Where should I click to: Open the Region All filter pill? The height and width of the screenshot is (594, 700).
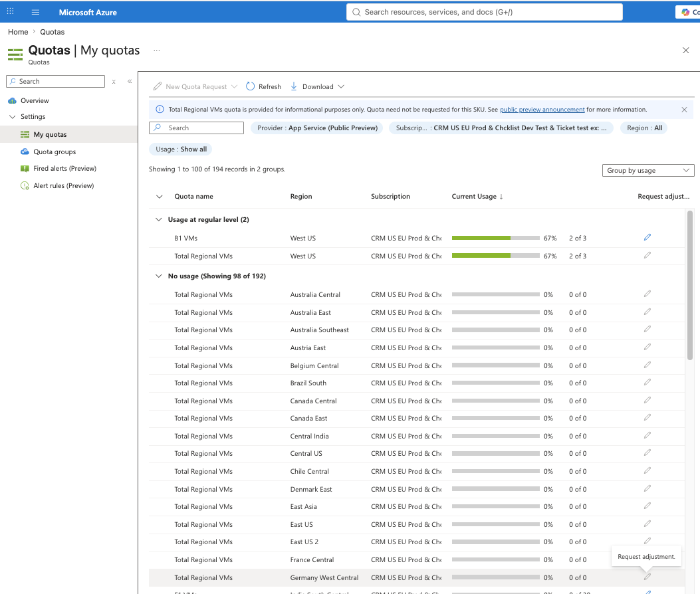644,128
